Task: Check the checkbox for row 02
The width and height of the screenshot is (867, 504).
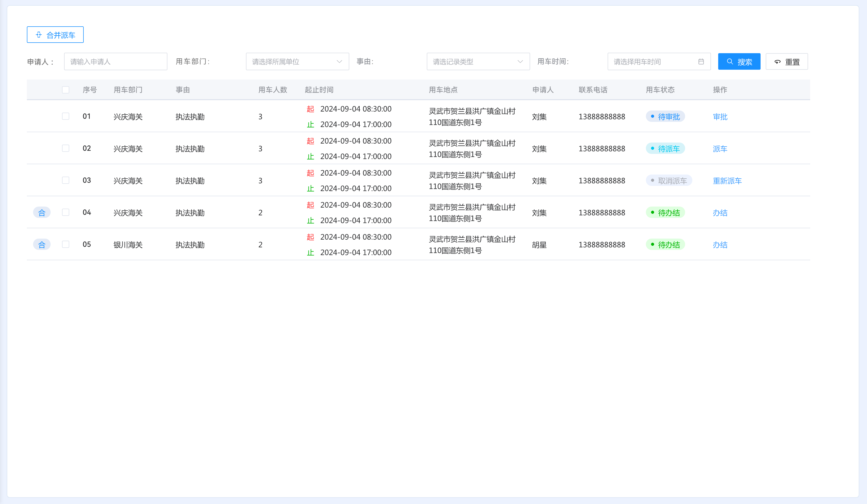Action: coord(66,148)
